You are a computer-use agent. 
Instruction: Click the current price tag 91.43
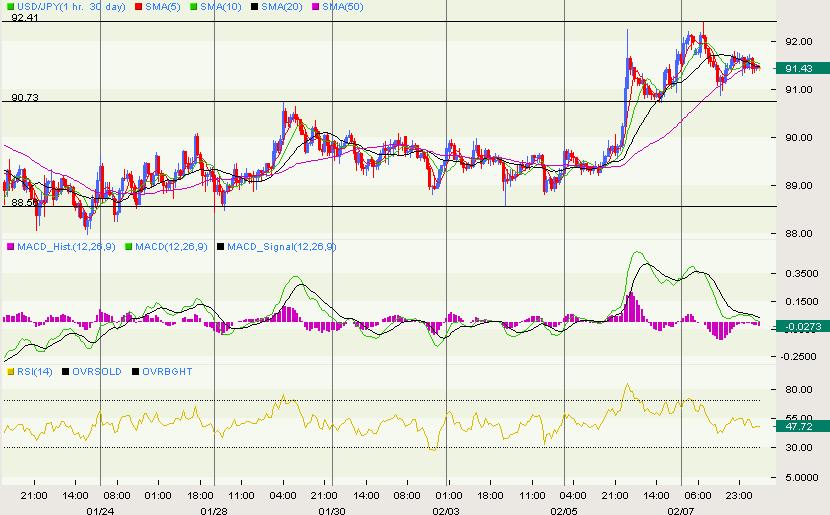[801, 68]
